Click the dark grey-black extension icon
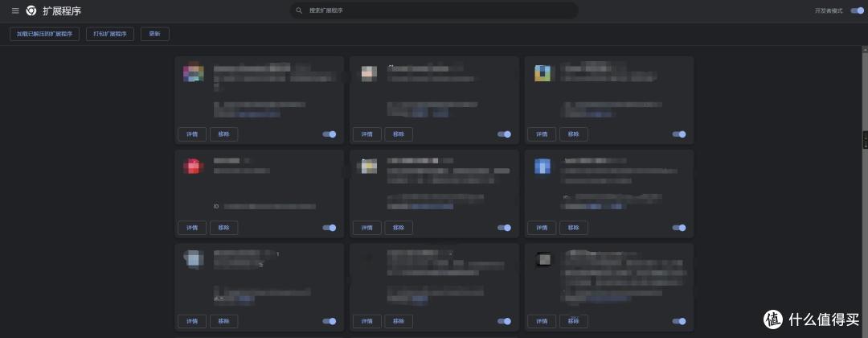868x338 pixels. click(x=544, y=259)
